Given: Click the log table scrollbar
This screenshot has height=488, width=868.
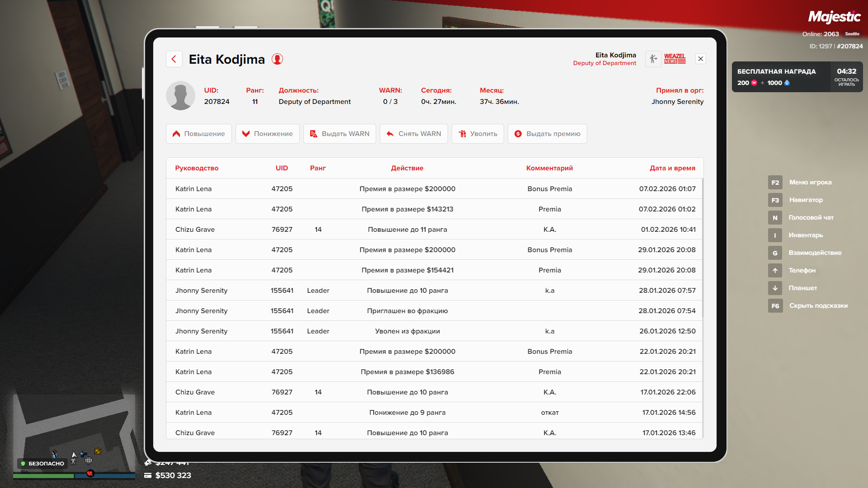Looking at the screenshot, I should point(703,249).
